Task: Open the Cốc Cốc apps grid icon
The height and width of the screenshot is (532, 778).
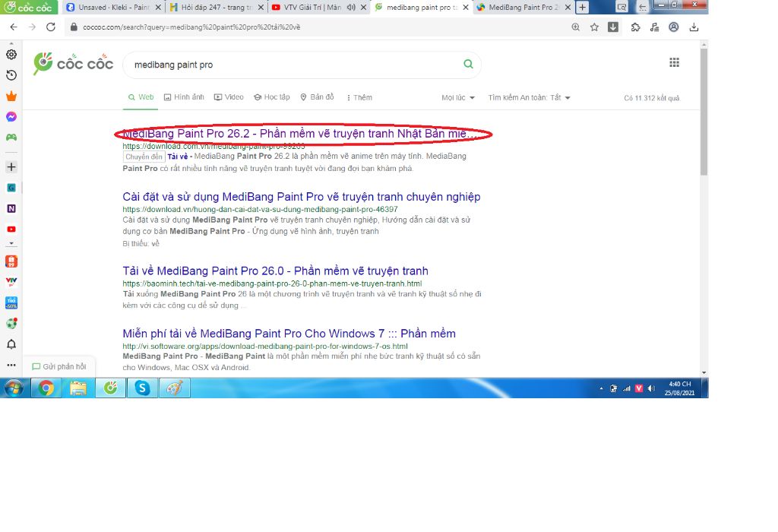Action: 675,62
